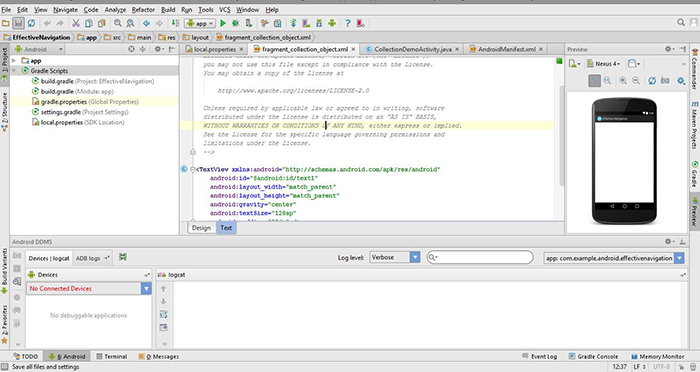Expand the app tree node
The width and height of the screenshot is (700, 372).
tap(14, 61)
